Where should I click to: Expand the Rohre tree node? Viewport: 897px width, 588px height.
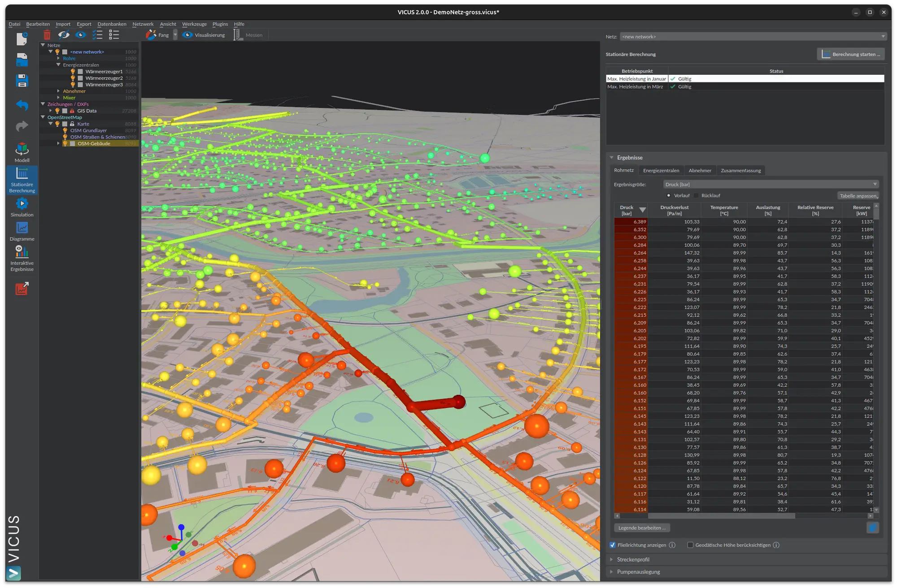tap(58, 58)
